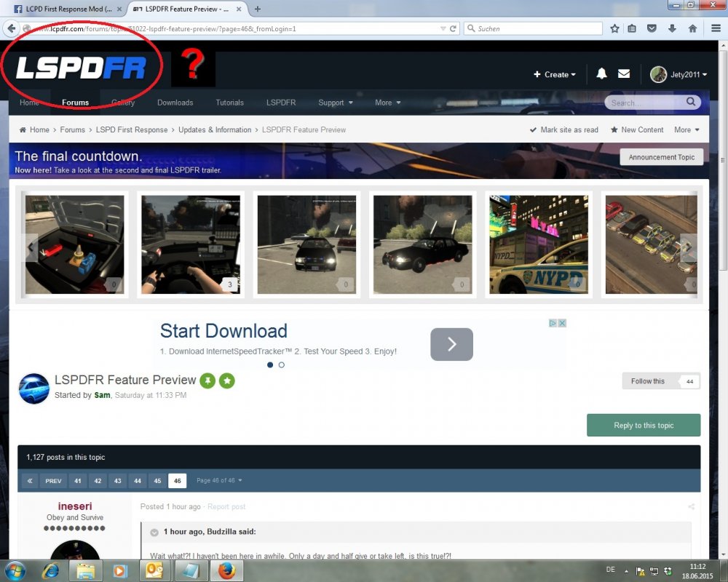Go to the Firefox home page icon
The height and width of the screenshot is (582, 728).
[x=692, y=29]
